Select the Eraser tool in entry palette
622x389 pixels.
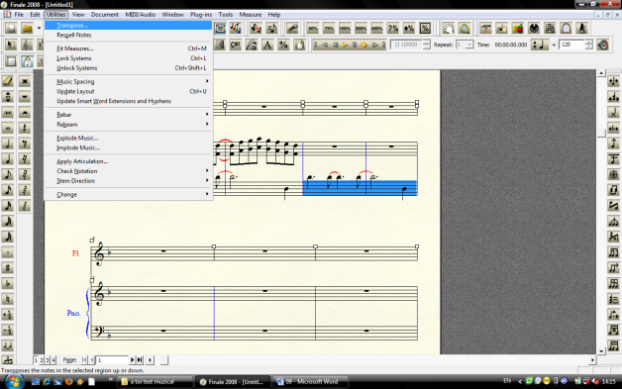[x=8, y=81]
